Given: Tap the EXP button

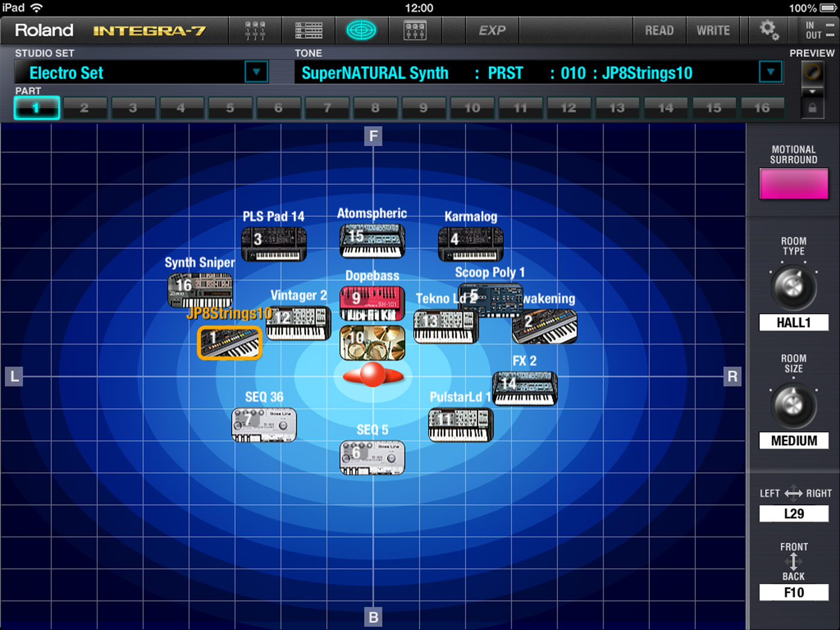Looking at the screenshot, I should (x=492, y=30).
